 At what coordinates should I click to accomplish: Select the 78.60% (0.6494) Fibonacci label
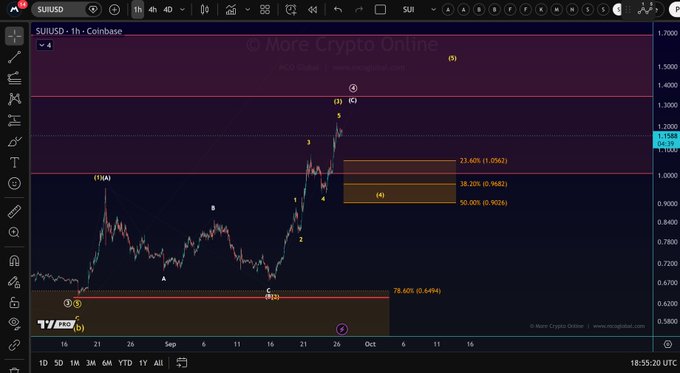point(417,291)
